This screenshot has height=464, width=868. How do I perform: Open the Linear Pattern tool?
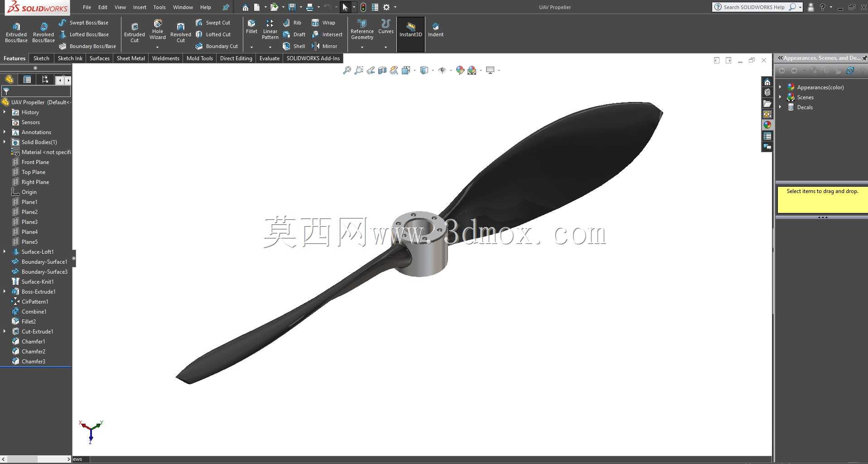270,29
